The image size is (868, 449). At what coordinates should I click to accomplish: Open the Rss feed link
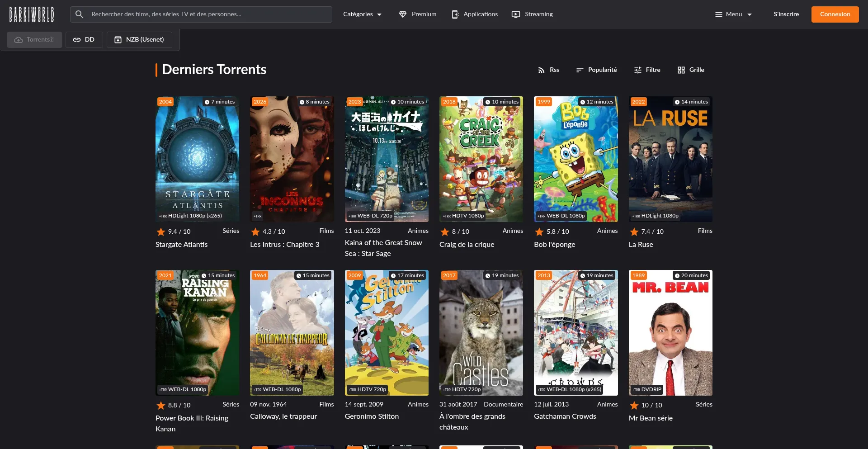[548, 70]
